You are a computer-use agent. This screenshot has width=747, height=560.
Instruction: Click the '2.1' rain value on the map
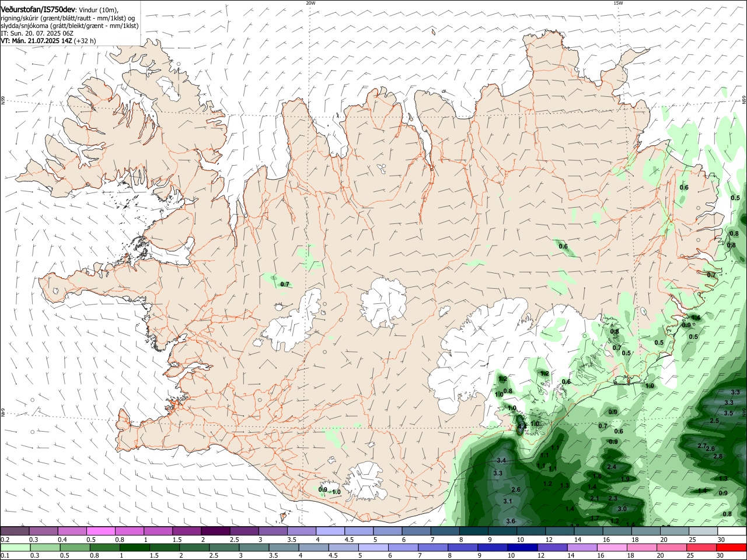[x=595, y=498]
